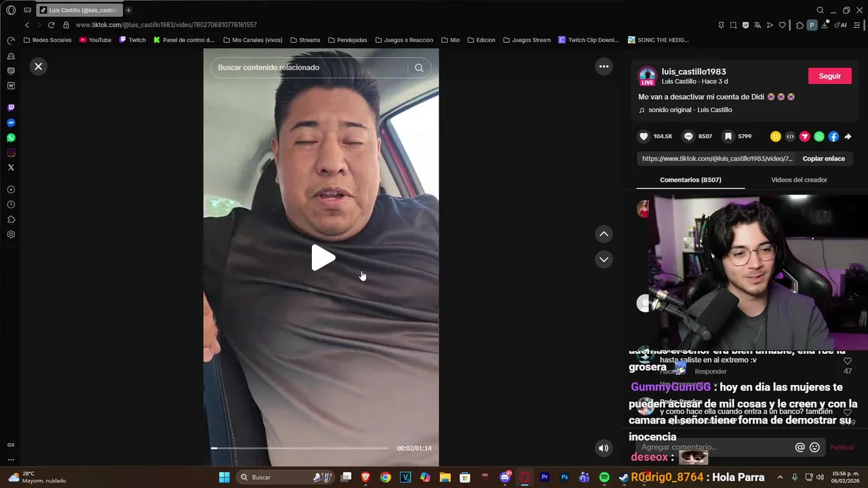Get the embed code icon
868x488 pixels.
point(790,136)
